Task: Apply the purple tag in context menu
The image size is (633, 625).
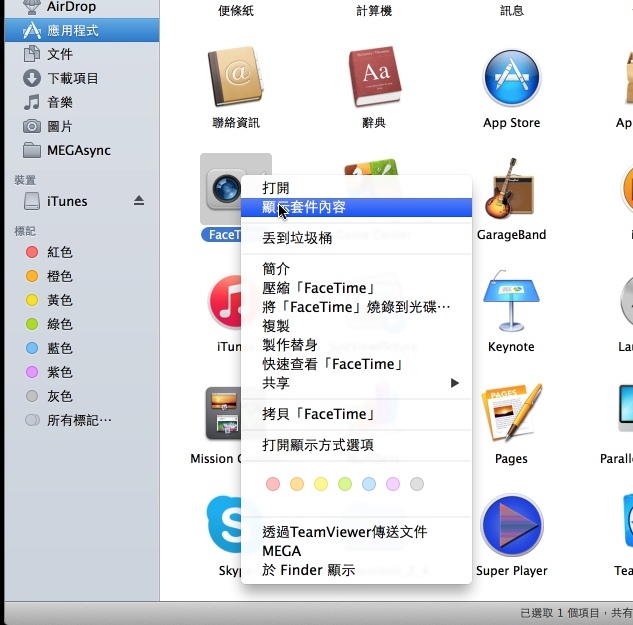Action: pos(393,484)
